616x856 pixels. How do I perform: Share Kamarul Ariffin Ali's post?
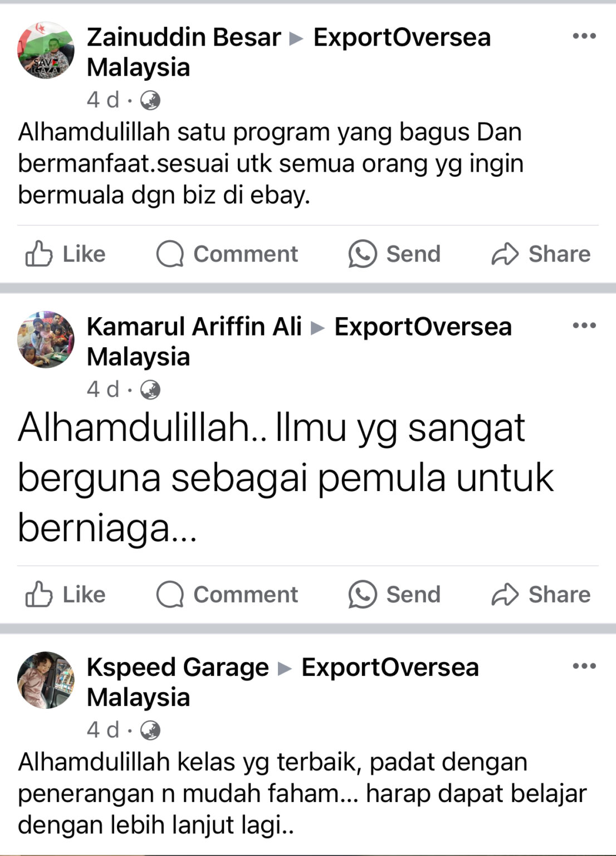tap(541, 595)
